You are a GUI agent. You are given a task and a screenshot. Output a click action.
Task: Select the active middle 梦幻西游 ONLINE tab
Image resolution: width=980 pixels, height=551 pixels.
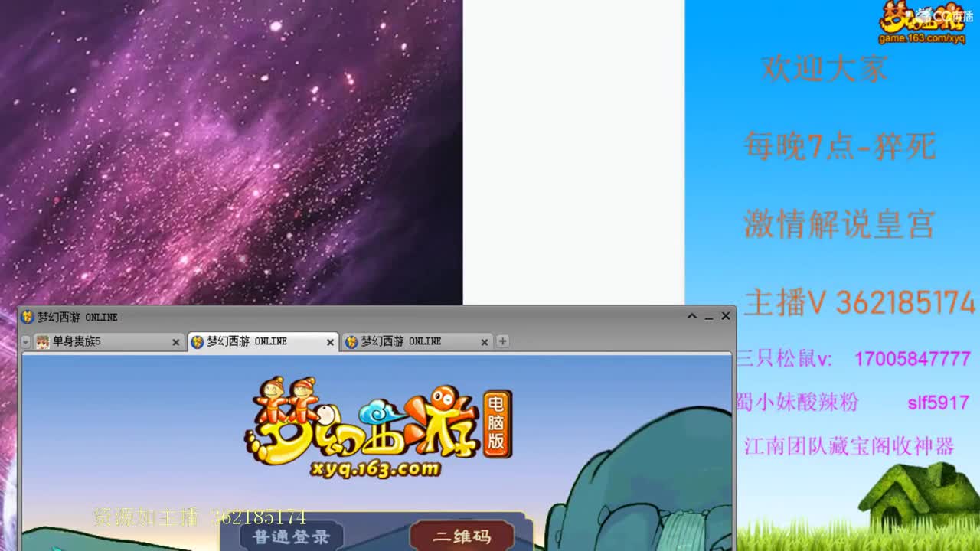click(263, 341)
